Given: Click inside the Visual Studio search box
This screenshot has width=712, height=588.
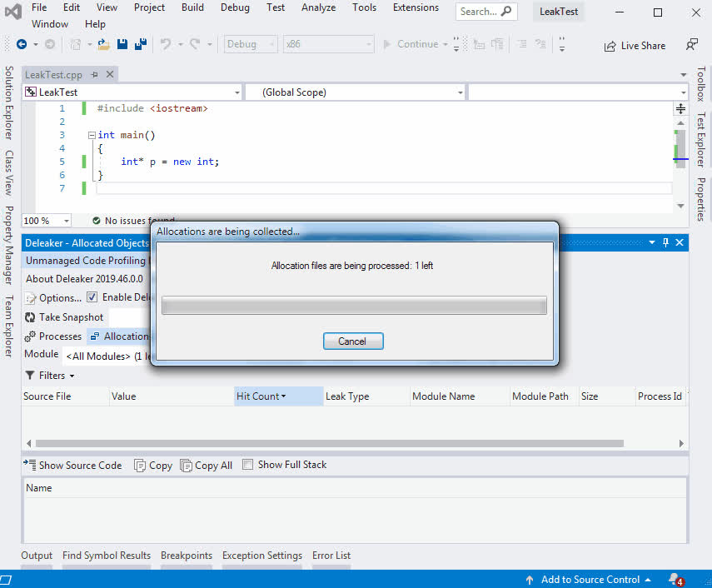Looking at the screenshot, I should coord(485,12).
